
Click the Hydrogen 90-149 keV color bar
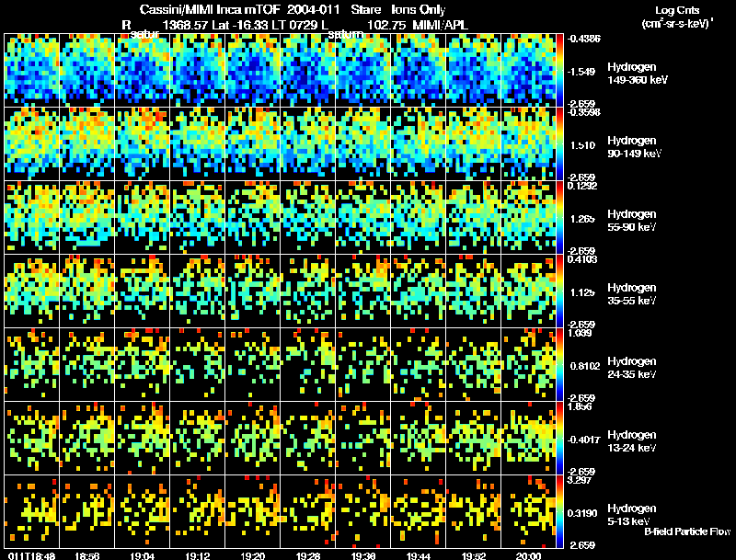(559, 144)
